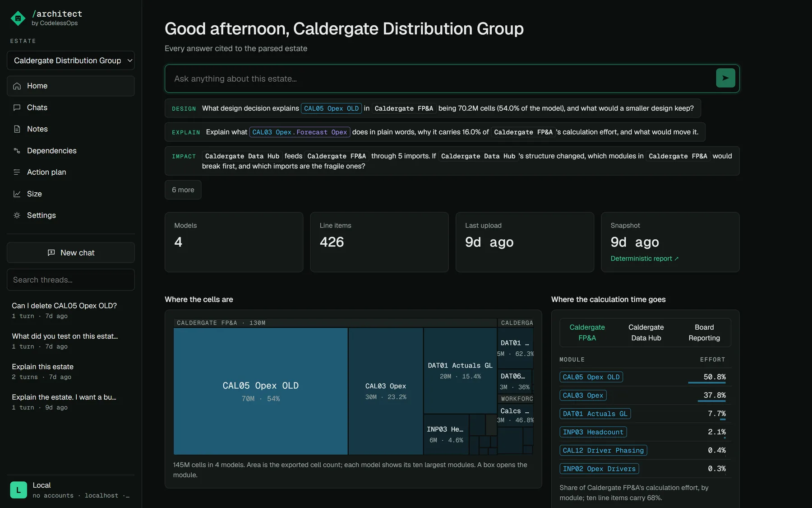Click CAL03 Opex module tag in effort list
Screen dimensions: 812x508
pos(583,396)
